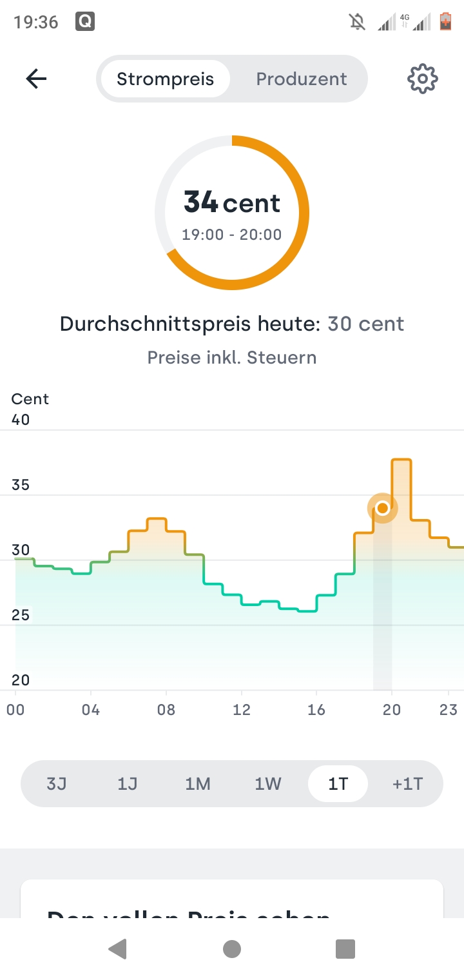464x980 pixels.
Task: Select the 1J time range
Action: tap(128, 784)
